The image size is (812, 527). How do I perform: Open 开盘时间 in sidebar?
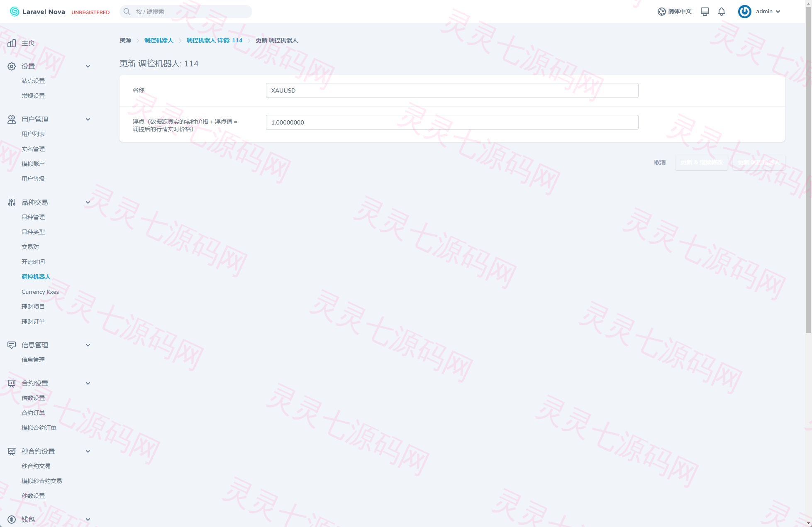(x=33, y=262)
